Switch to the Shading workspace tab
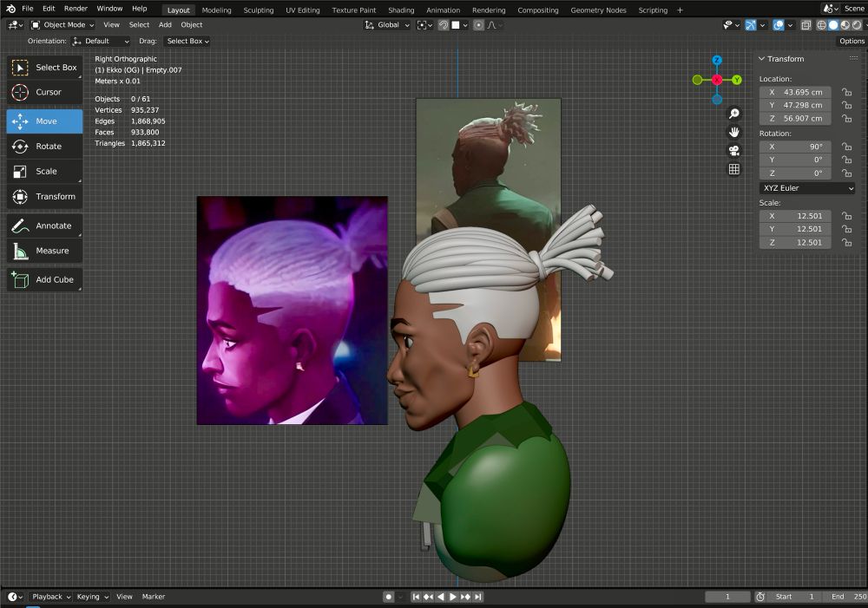The height and width of the screenshot is (608, 868). coord(401,10)
